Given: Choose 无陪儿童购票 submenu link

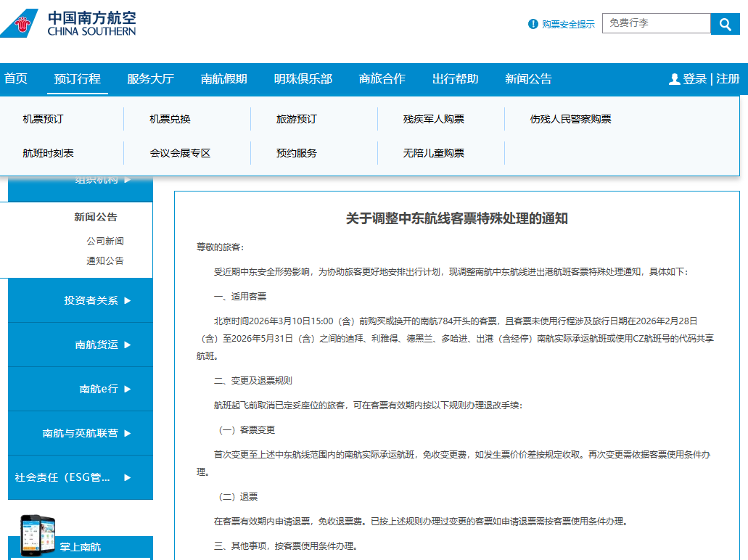Looking at the screenshot, I should tap(433, 153).
